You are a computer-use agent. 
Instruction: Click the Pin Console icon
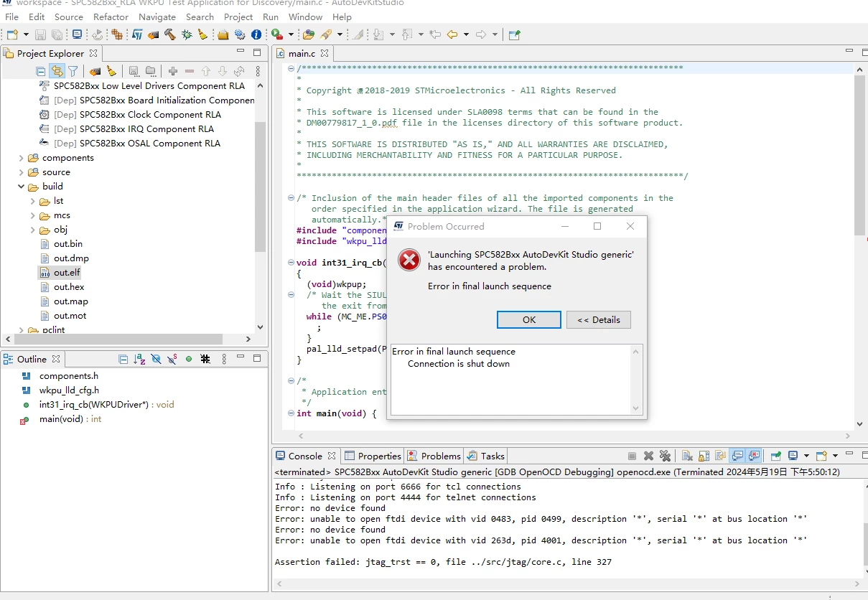tap(776, 456)
